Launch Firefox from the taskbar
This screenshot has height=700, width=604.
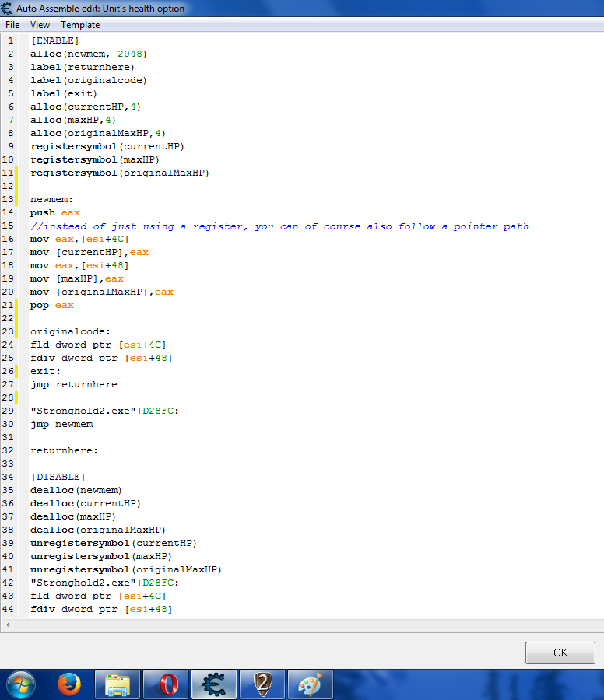(x=69, y=684)
